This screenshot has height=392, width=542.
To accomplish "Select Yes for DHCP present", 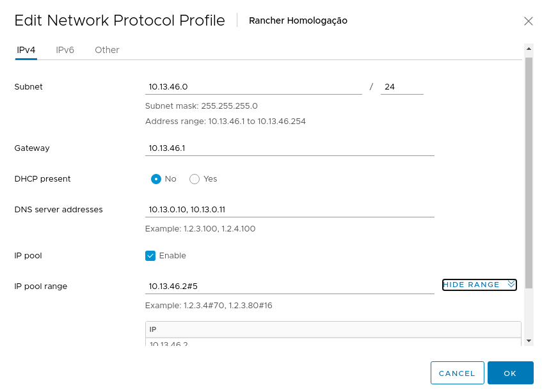I will click(x=194, y=179).
